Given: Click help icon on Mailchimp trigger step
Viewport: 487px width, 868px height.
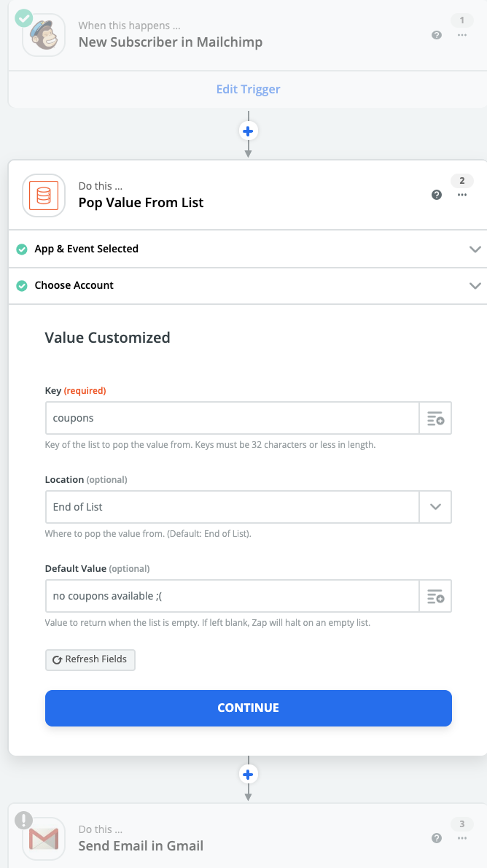Looking at the screenshot, I should (437, 35).
